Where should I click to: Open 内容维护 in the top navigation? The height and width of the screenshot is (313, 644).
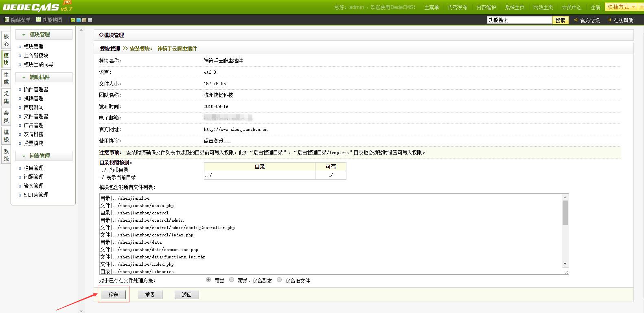pos(486,7)
